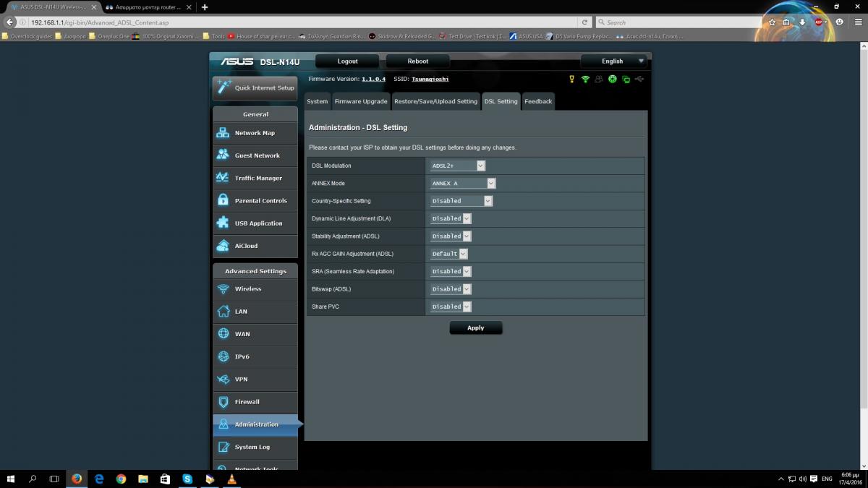
Task: Open the IPv6 icon in sidebar
Action: 223,356
